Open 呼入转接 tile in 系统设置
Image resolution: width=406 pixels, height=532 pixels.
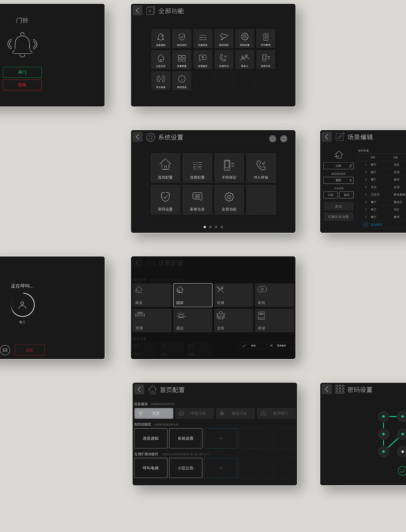(x=261, y=168)
